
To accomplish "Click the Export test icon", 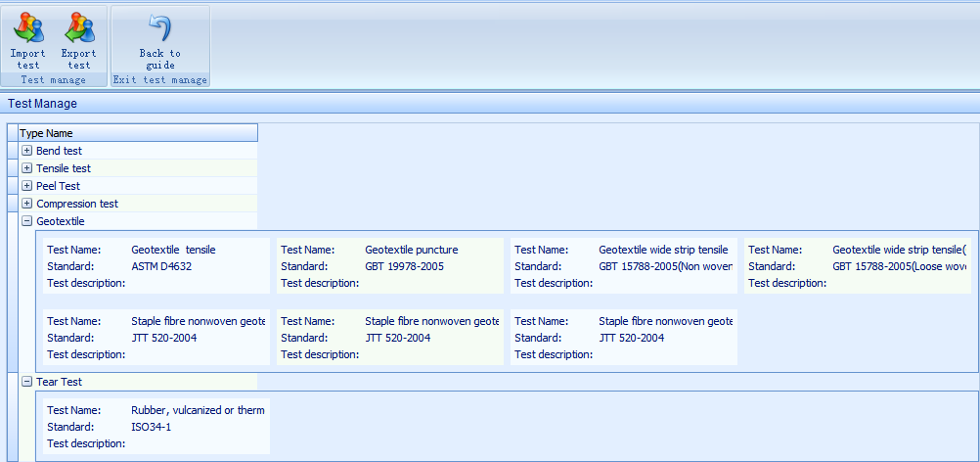I will coord(78,29).
